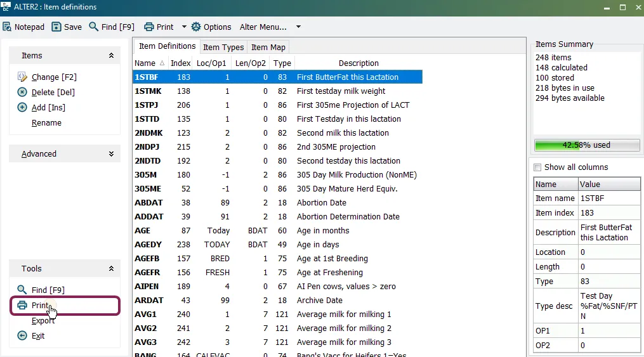Click the Type column header
The height and width of the screenshot is (357, 644).
tap(282, 63)
